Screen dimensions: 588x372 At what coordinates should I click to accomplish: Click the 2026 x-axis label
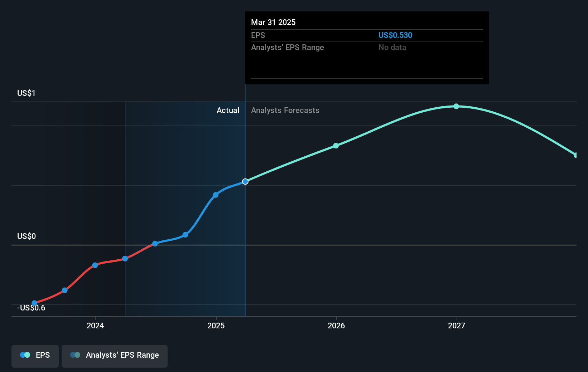(x=336, y=325)
